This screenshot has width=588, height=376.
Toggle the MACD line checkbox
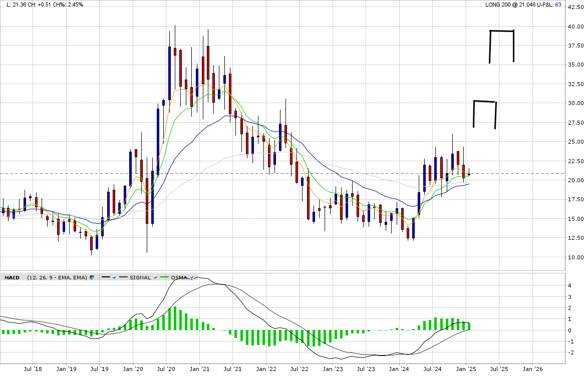tap(114, 278)
